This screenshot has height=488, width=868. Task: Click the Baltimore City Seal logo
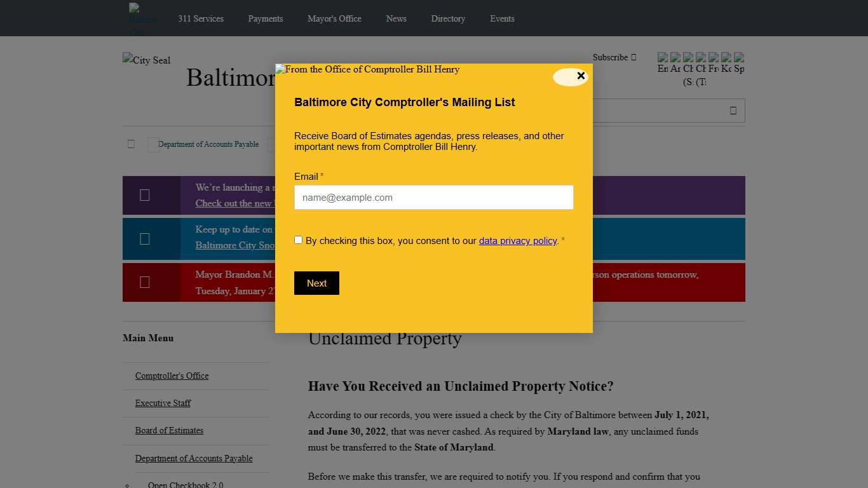click(x=146, y=60)
